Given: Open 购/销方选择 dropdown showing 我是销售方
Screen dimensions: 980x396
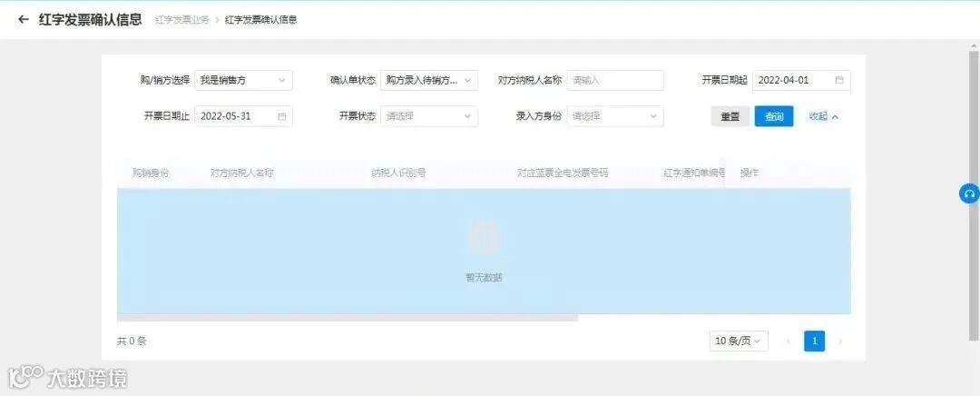Looking at the screenshot, I should (243, 80).
